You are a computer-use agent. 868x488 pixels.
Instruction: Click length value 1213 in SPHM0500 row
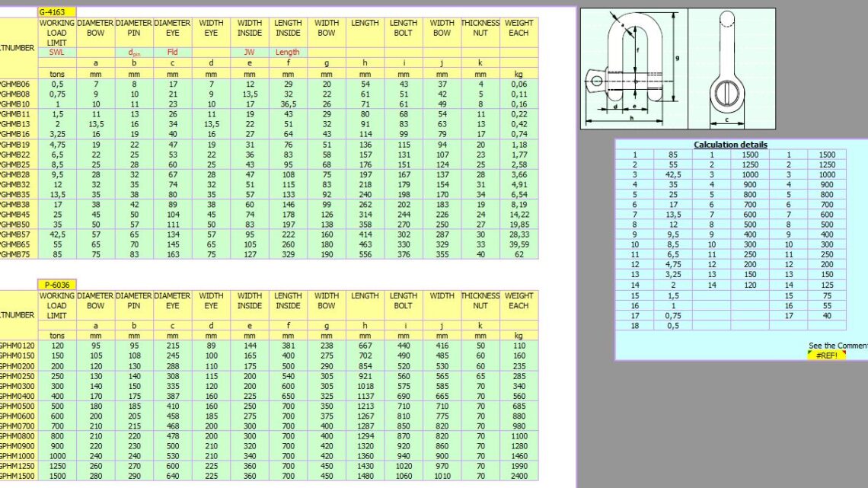(x=365, y=406)
